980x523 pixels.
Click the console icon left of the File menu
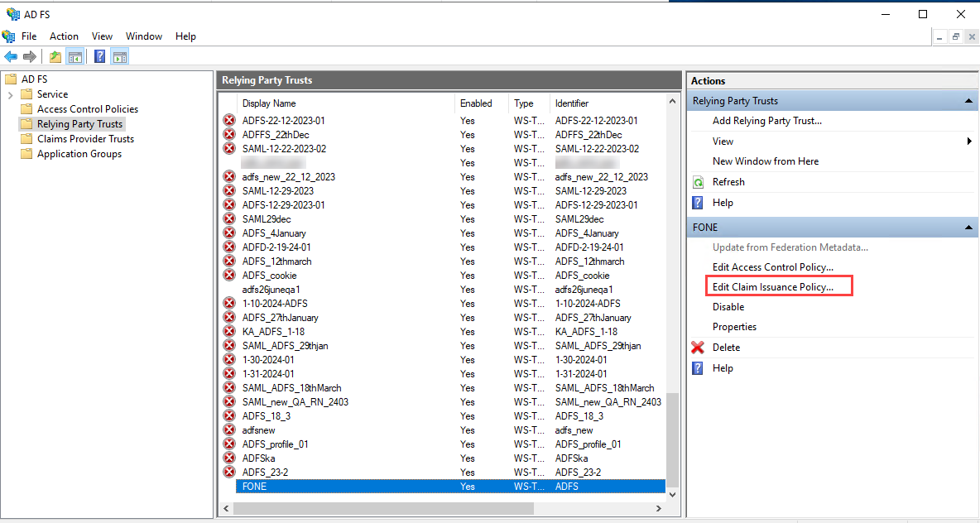(x=9, y=36)
